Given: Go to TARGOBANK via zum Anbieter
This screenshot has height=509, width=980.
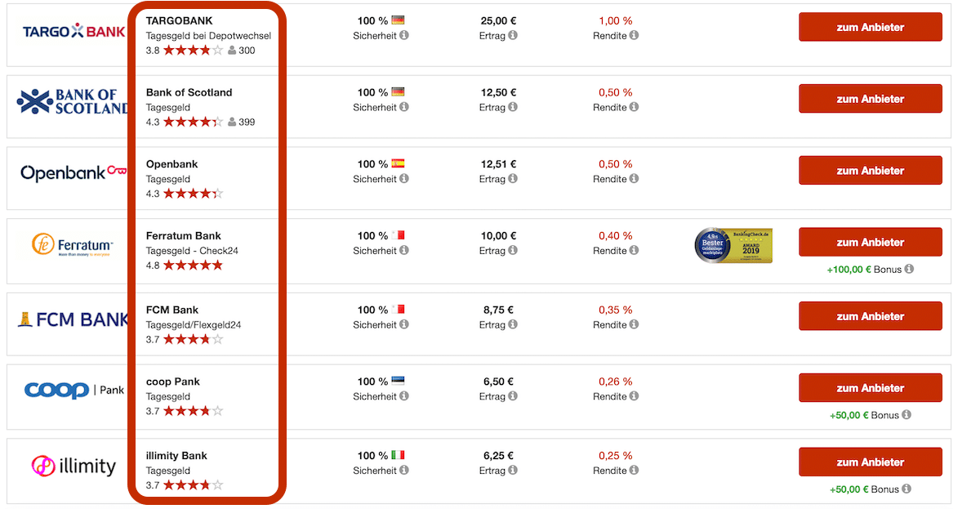Looking at the screenshot, I should (x=870, y=27).
